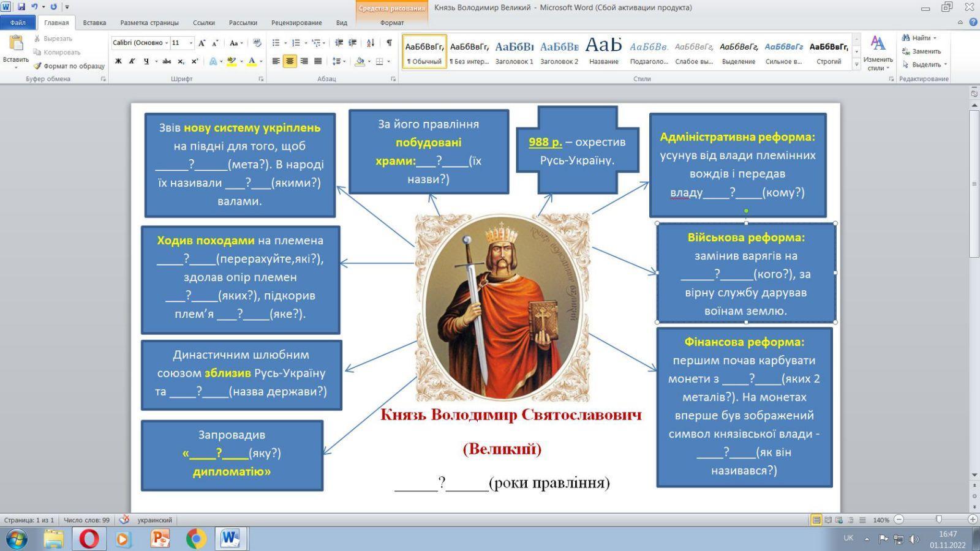Apply justify text alignment
The height and width of the screenshot is (551, 980).
317,61
